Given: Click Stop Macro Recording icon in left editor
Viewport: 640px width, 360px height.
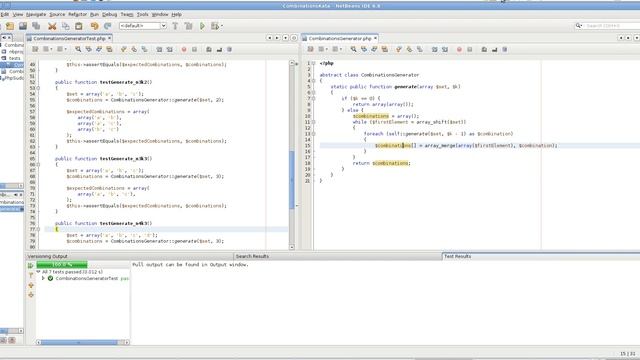Looking at the screenshot, I should 194,49.
